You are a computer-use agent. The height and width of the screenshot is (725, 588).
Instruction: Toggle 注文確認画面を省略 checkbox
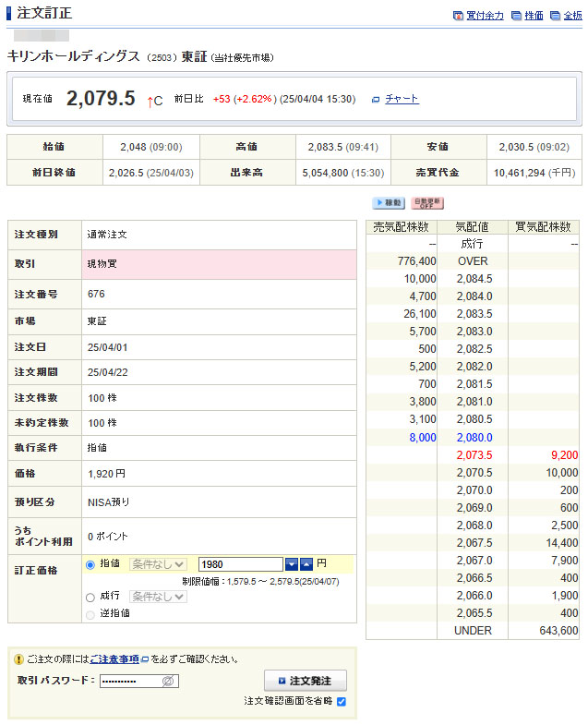coord(342,702)
